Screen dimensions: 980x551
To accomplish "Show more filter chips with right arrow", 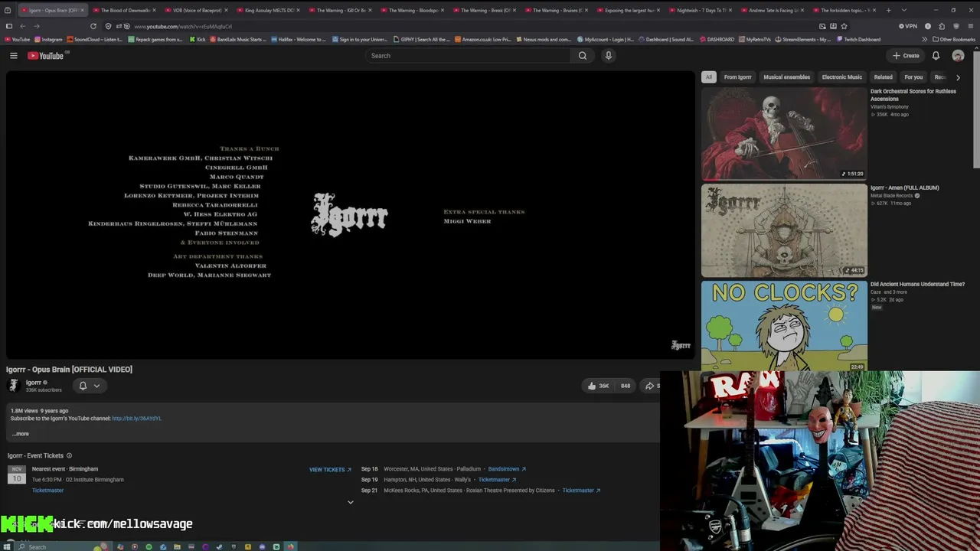I will (958, 77).
